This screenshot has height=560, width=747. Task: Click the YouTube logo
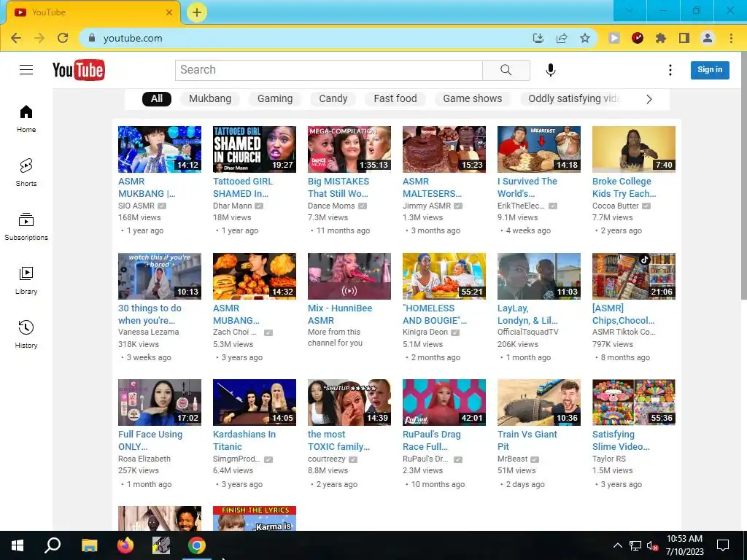(x=79, y=70)
